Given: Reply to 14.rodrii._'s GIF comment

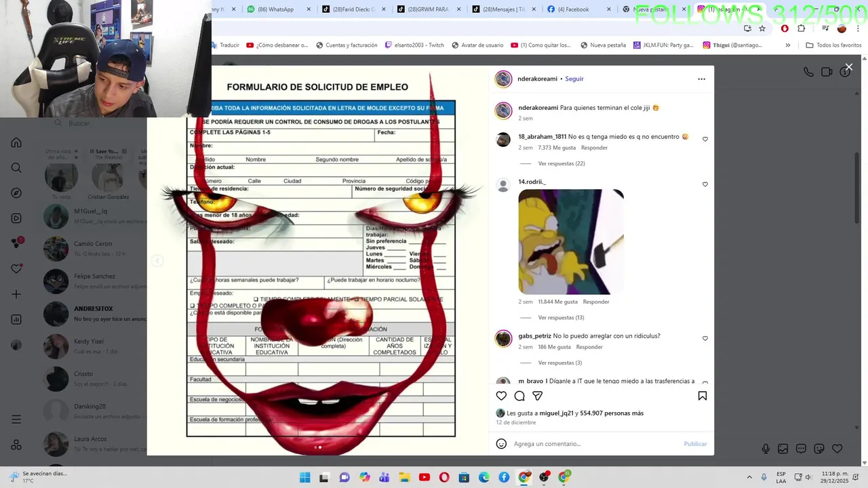Looking at the screenshot, I should tap(596, 302).
